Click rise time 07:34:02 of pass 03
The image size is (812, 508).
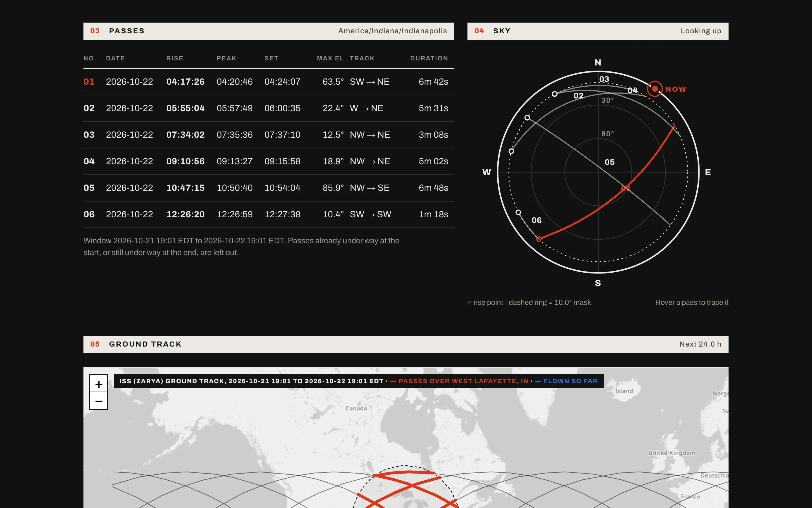[x=185, y=135]
